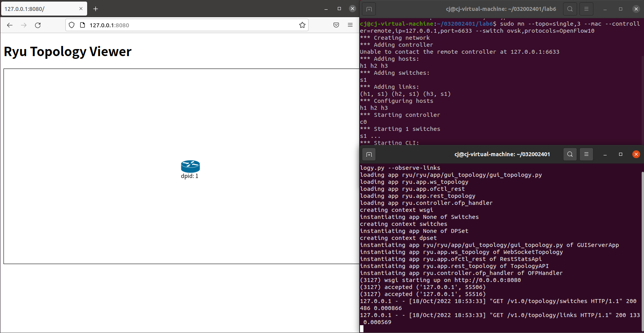This screenshot has width=644, height=333.
Task: Click the "*** Adding links:" line
Action: [390, 87]
